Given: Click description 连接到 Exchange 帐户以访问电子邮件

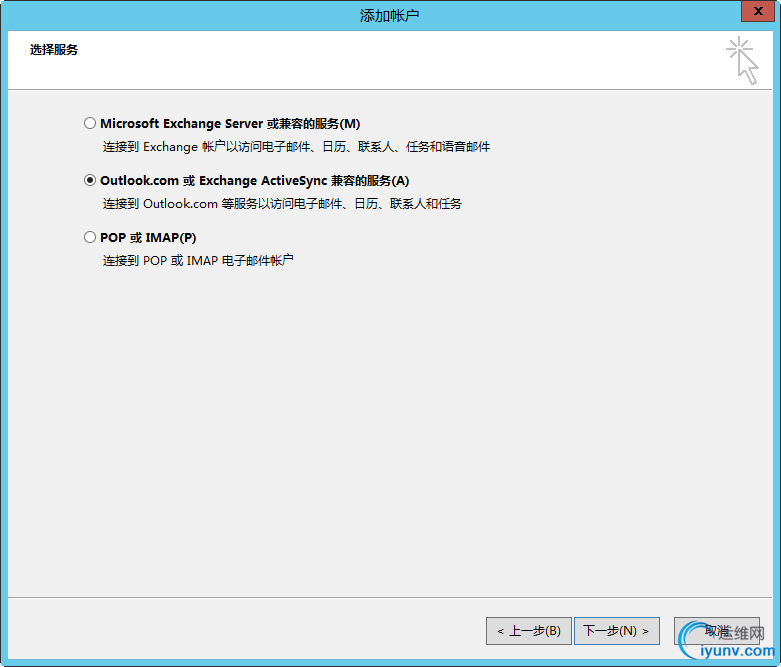Looking at the screenshot, I should coord(296,147).
